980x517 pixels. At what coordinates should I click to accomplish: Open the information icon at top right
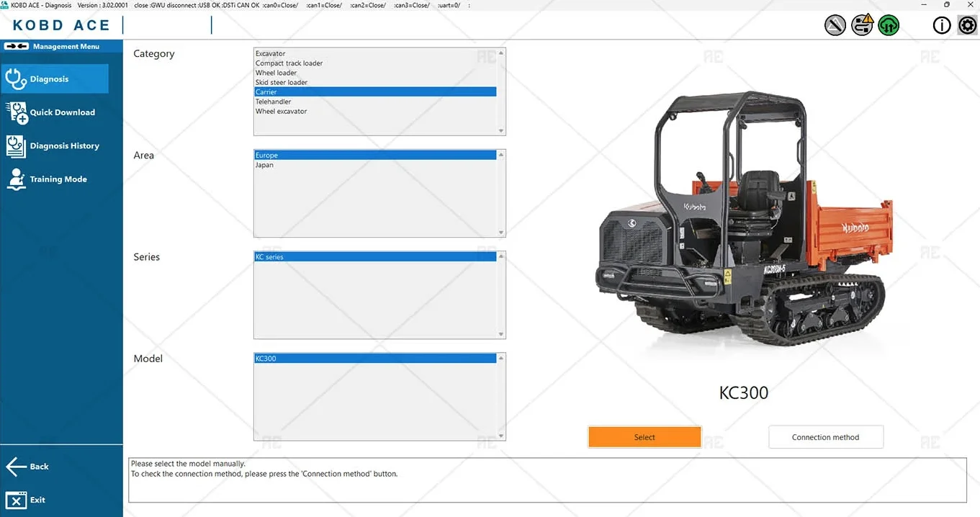point(942,26)
